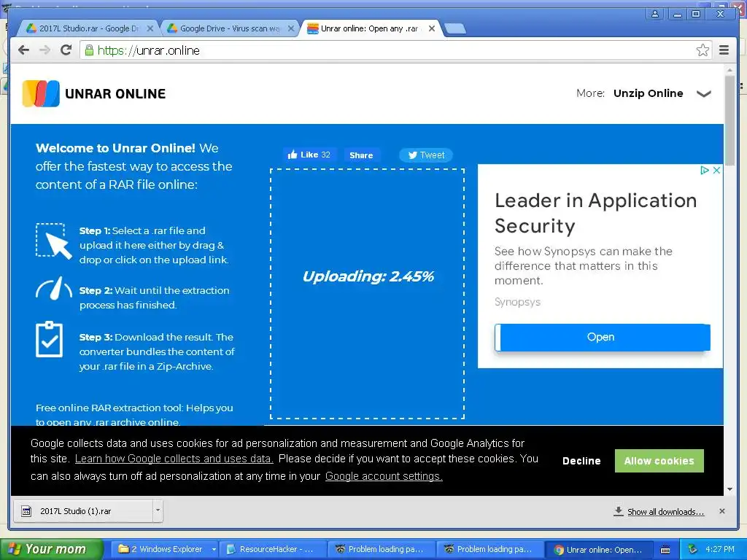Open the downloaded file options arrow
747x560 pixels.
click(x=158, y=511)
